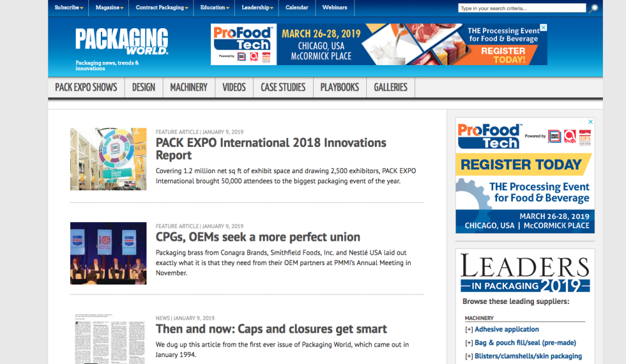The height and width of the screenshot is (364, 626).
Task: Click the 'Covering 1.2 million net sq ft' summary text
Action: (286, 176)
